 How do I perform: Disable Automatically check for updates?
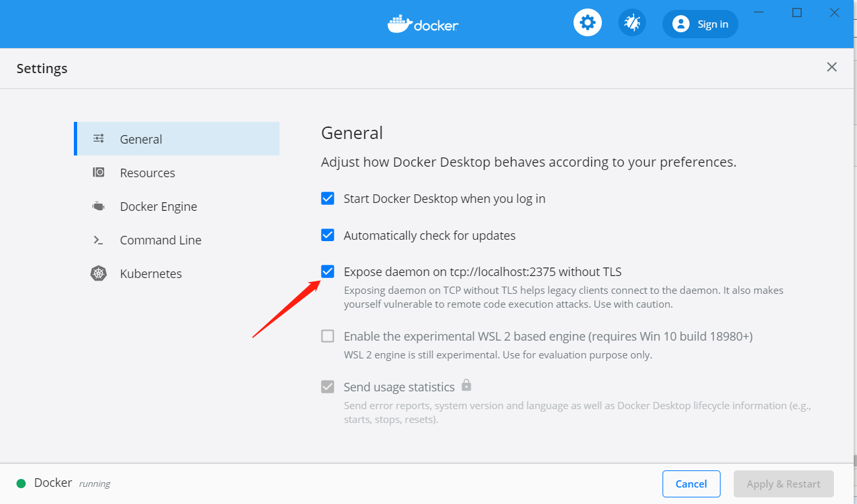click(x=328, y=235)
